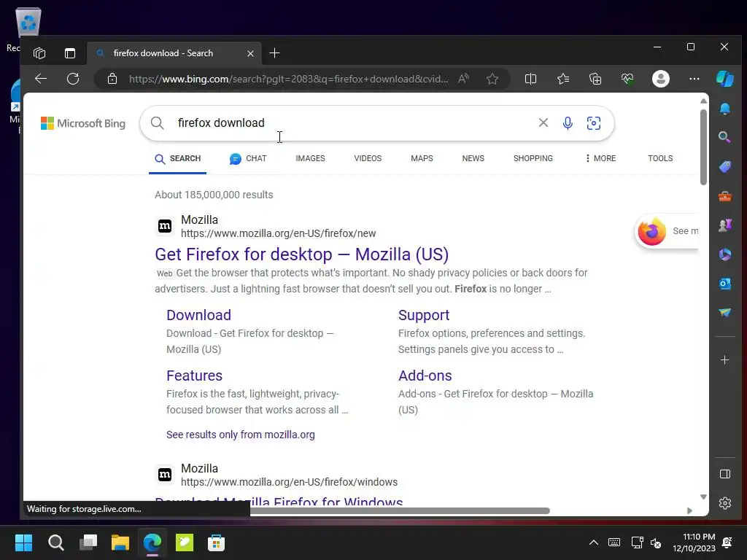View site information lock icon
This screenshot has width=747, height=560.
[x=112, y=79]
